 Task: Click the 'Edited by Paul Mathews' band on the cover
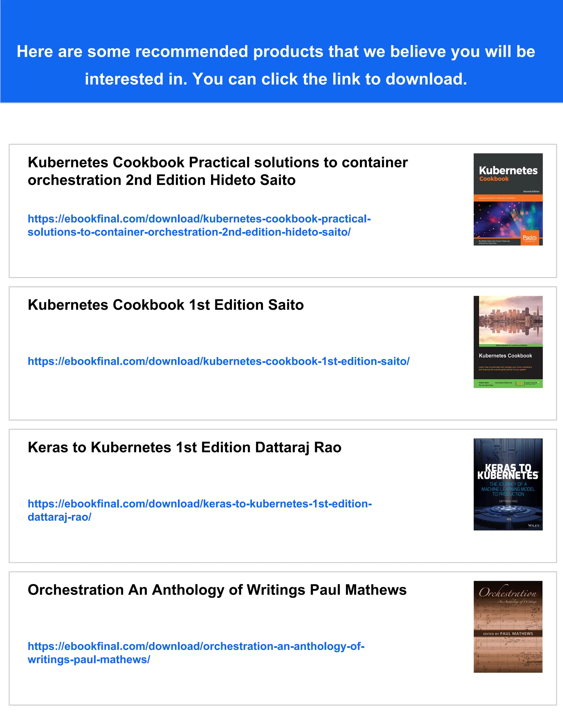click(508, 633)
